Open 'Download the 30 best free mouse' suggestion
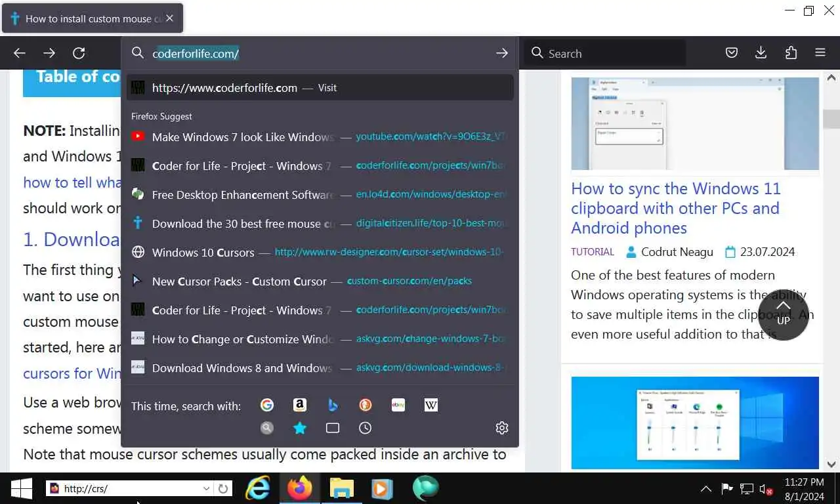840x504 pixels. 320,223
